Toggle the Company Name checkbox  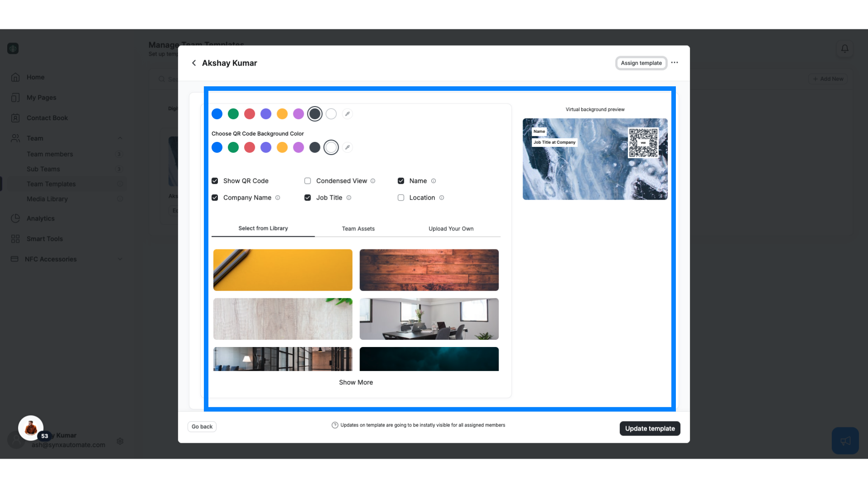pos(215,197)
